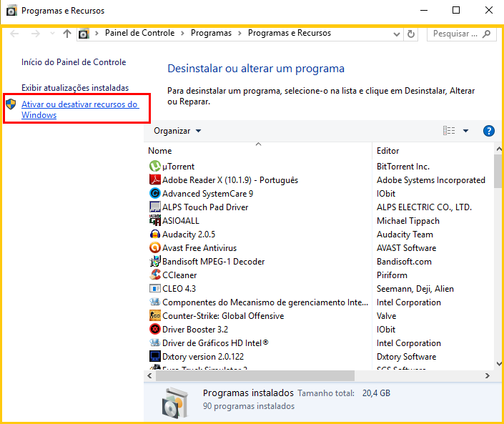The image size is (504, 424).
Task: Click the view options list icon
Action: click(x=449, y=131)
